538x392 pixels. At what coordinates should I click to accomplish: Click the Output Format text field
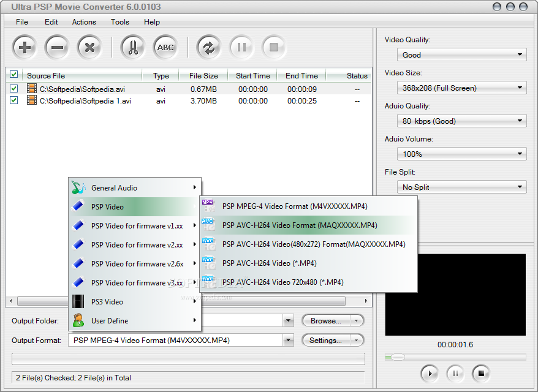pos(176,340)
